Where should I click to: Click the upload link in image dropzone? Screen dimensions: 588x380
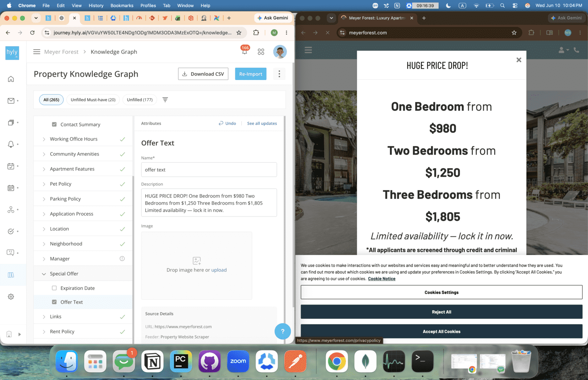pyautogui.click(x=219, y=270)
